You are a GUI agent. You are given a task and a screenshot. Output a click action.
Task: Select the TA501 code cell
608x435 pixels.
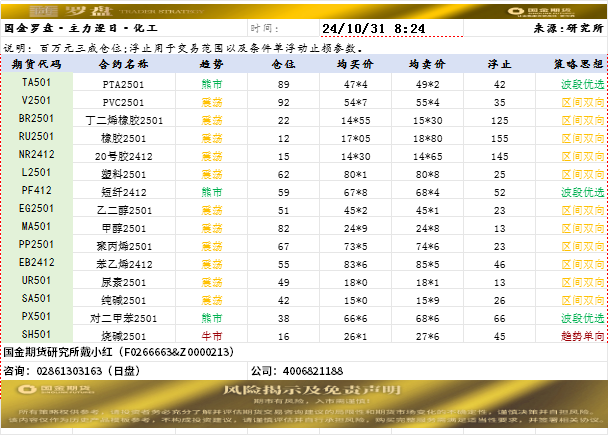pos(36,82)
